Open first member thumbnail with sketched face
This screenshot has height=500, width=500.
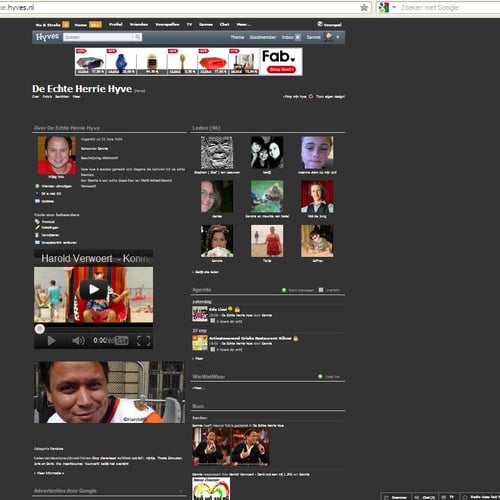coord(217,152)
